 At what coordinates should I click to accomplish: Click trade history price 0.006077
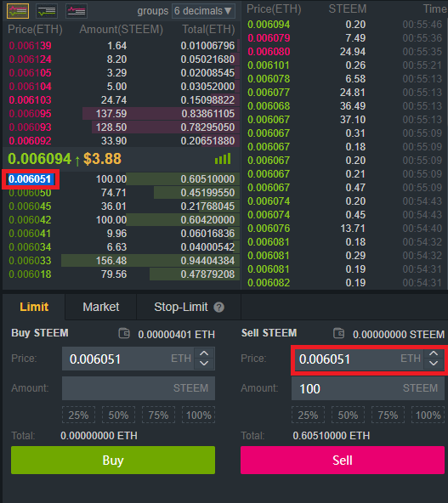(269, 93)
